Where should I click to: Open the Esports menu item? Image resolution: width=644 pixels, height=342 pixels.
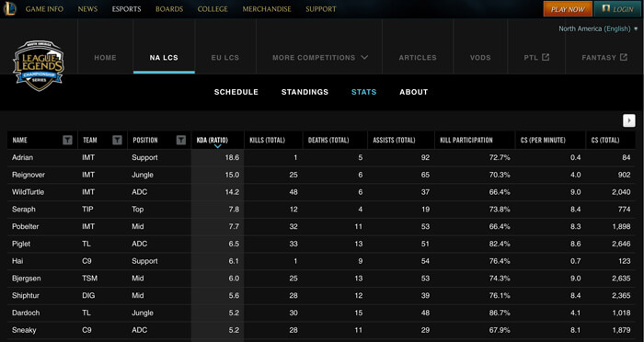tap(127, 9)
